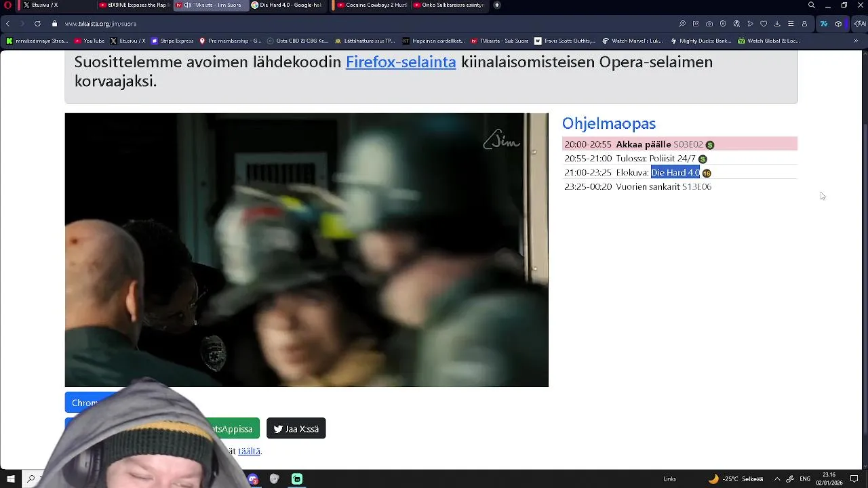Click the Links toolbar label in the taskbar
Image resolution: width=868 pixels, height=488 pixels.
(669, 479)
